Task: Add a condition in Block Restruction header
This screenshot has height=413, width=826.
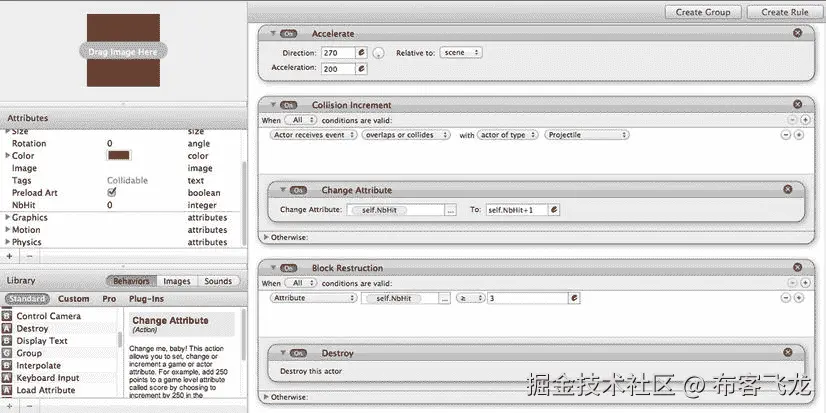Action: click(x=805, y=283)
